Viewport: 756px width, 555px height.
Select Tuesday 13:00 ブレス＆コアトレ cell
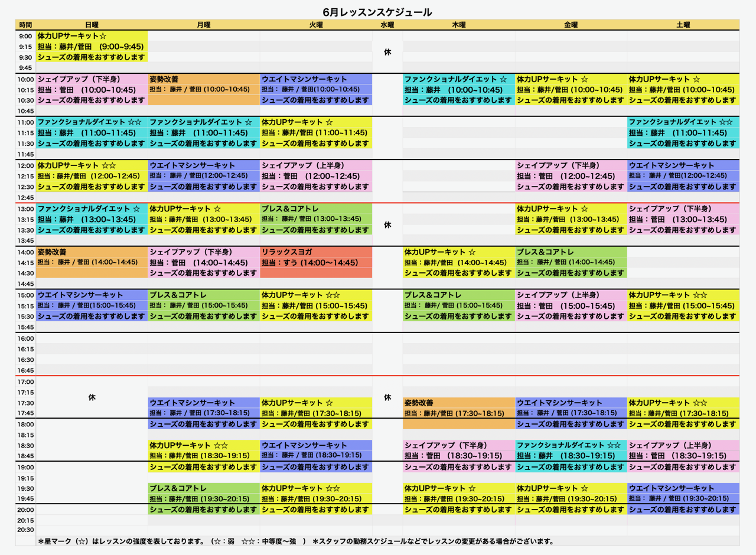pos(316,208)
